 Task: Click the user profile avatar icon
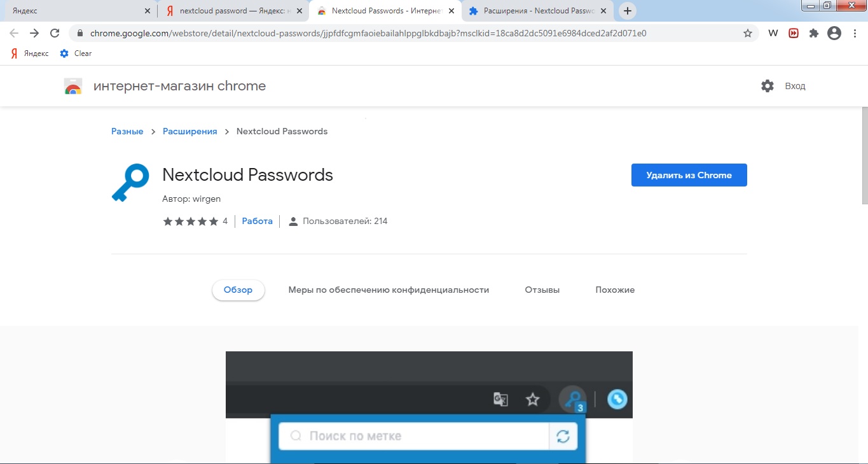pos(834,33)
